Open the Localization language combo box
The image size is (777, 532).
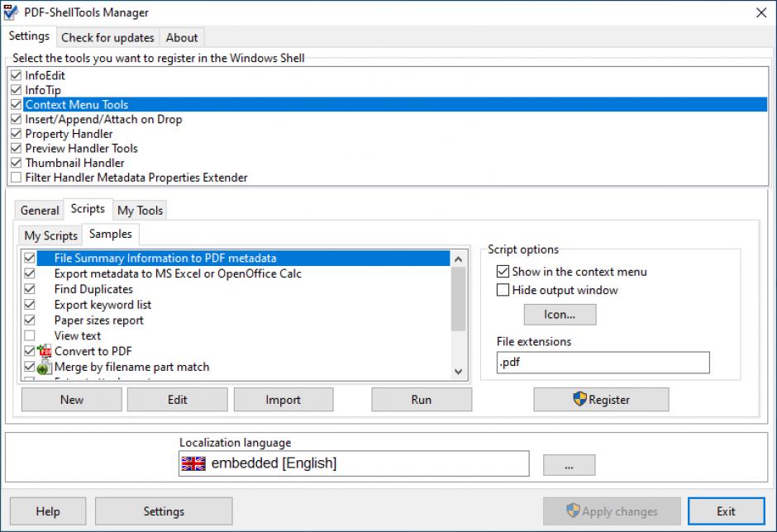point(354,463)
